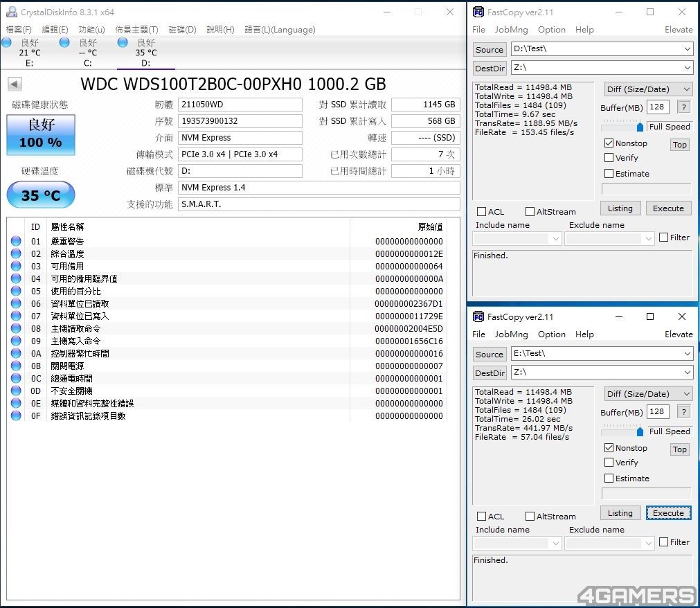
Task: Enable Estimate checkbox in top FastCopy
Action: point(609,174)
